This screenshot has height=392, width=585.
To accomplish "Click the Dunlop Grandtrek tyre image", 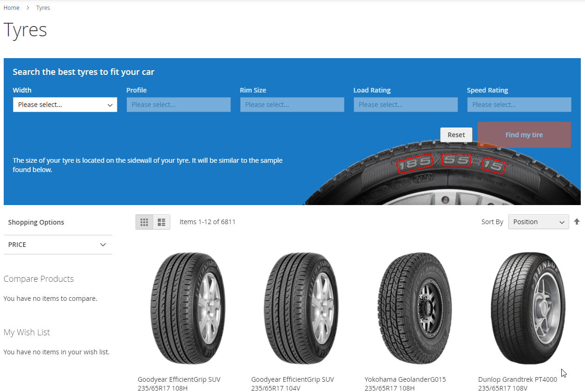I will 528,309.
